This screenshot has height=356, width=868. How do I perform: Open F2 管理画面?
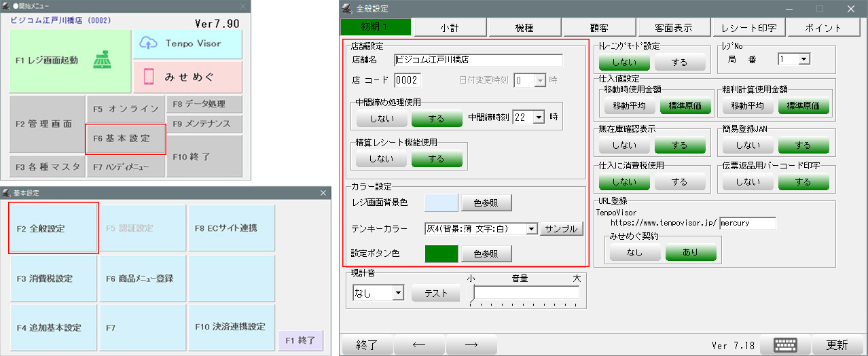point(47,126)
